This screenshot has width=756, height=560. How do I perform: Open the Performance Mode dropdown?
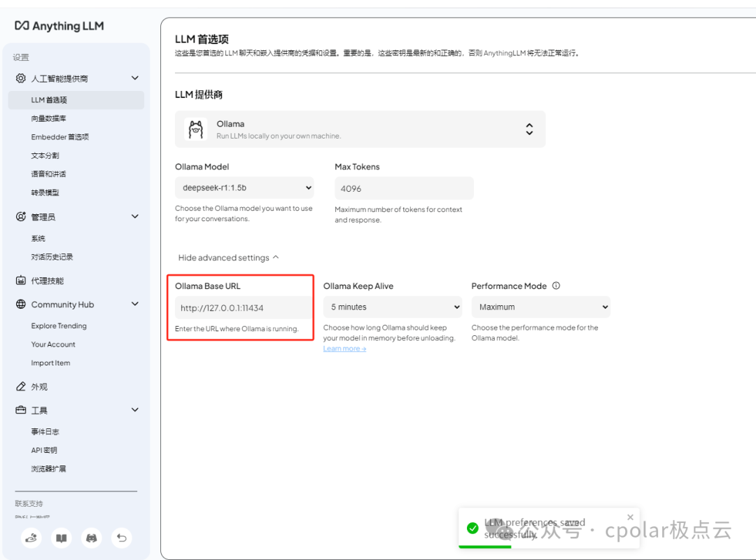tap(540, 307)
